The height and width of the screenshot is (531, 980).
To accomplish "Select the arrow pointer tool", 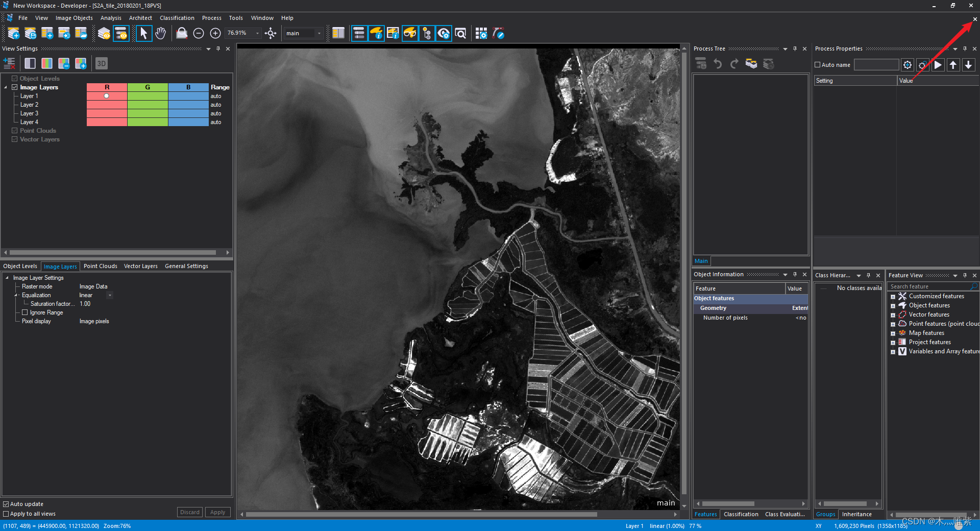I will click(144, 34).
